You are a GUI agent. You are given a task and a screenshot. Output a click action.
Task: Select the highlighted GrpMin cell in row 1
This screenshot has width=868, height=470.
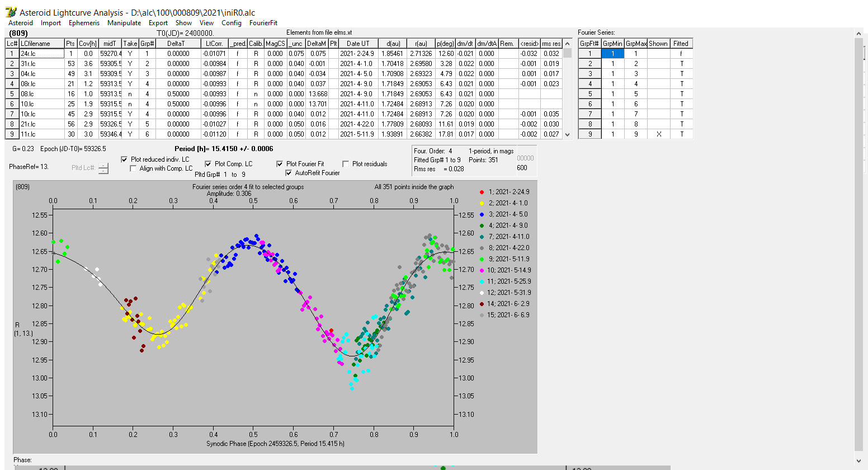tap(612, 54)
